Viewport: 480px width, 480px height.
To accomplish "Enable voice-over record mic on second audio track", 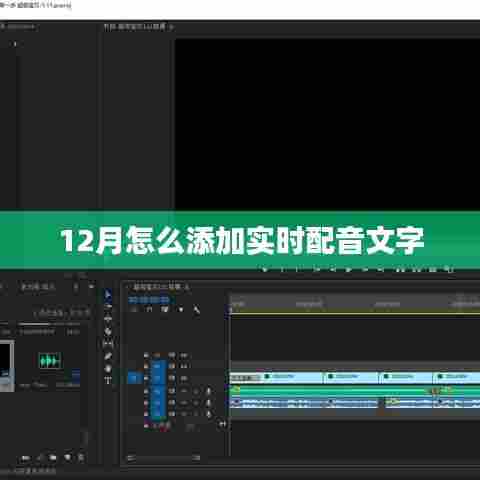I will [209, 403].
